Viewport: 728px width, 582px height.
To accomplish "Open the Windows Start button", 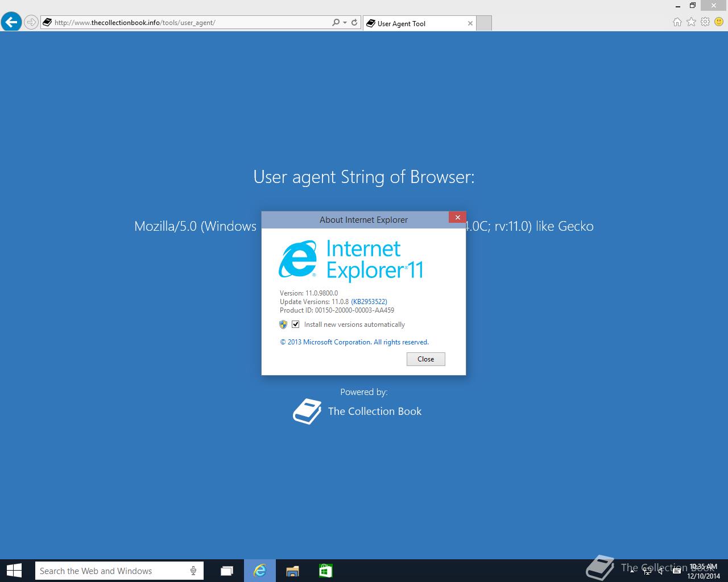I will tap(14, 571).
